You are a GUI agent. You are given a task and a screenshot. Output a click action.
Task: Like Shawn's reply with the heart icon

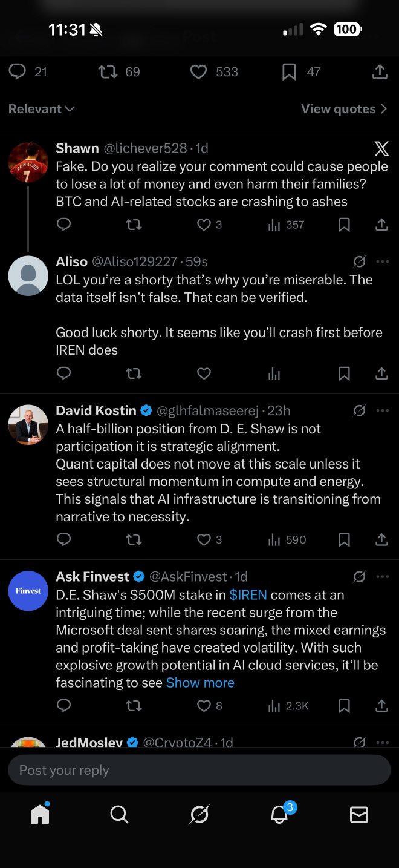tap(204, 225)
